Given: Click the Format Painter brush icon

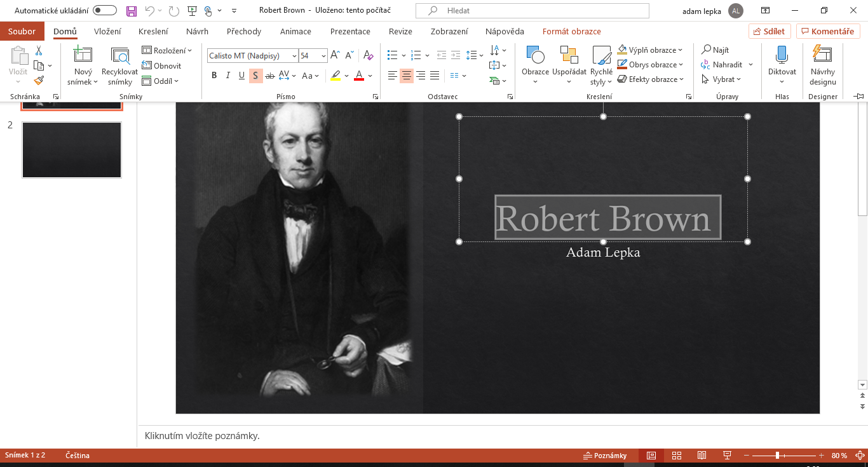Looking at the screenshot, I should (x=39, y=80).
